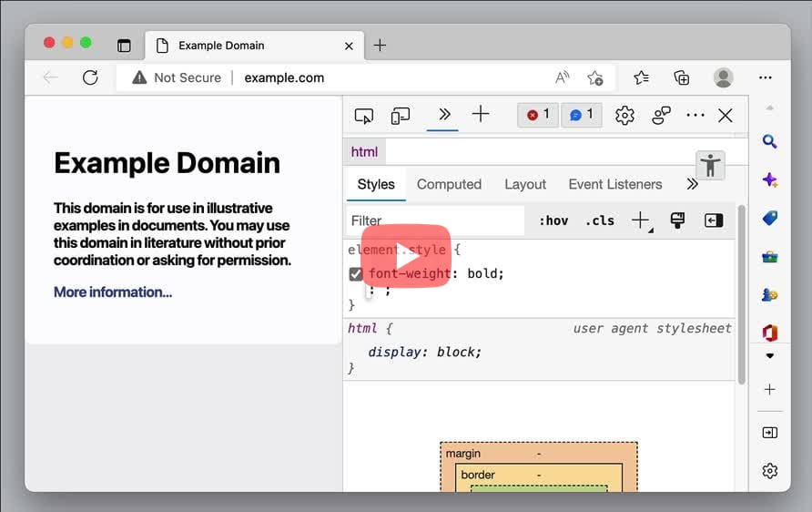Open sidebar Shopping tag icon

pos(770,218)
